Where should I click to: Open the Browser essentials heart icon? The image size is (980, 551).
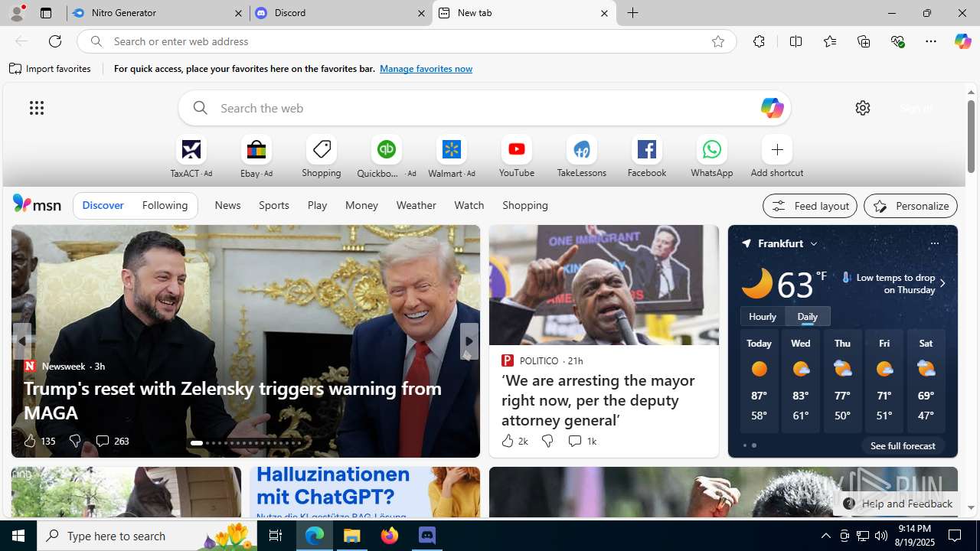(x=897, y=41)
